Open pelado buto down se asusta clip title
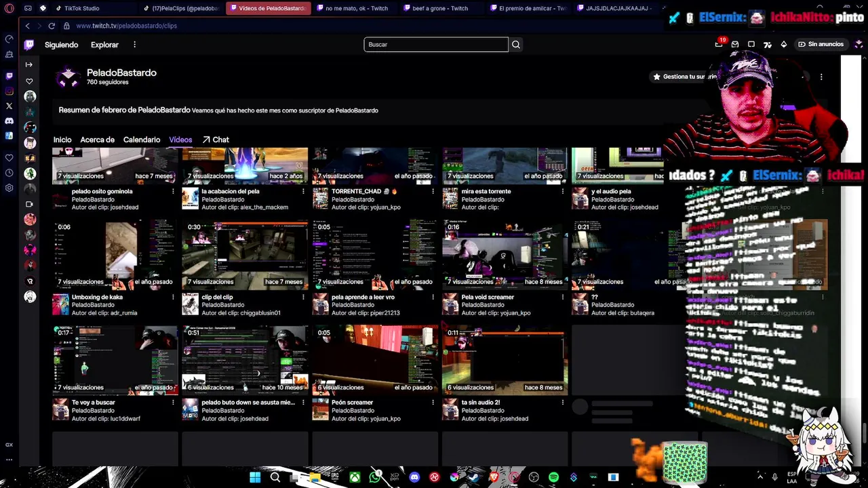The image size is (868, 488). point(248,403)
